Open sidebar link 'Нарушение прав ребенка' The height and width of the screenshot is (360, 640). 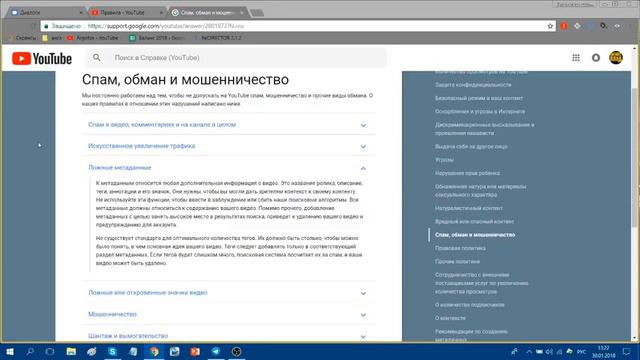(467, 173)
